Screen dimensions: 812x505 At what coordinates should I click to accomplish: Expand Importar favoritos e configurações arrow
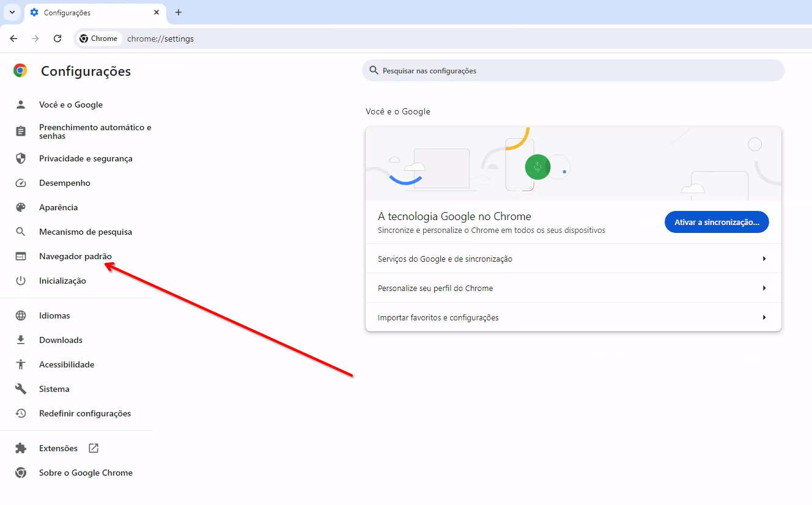coord(764,317)
